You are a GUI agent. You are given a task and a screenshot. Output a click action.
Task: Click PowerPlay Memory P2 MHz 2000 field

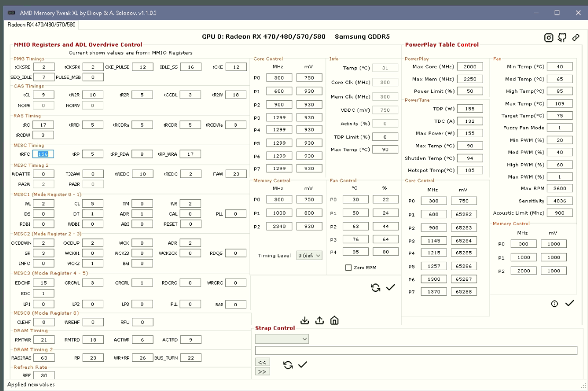tap(523, 271)
